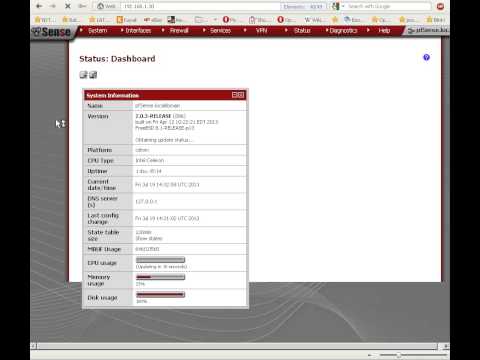Click the Disk usage progress bar
Viewport: 480px width, 360px height.
(160, 294)
